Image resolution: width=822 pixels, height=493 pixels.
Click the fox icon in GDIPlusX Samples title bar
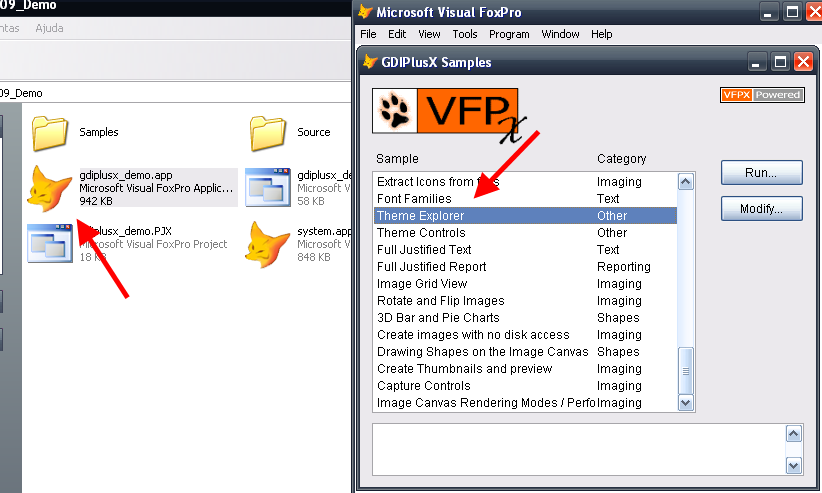click(370, 62)
